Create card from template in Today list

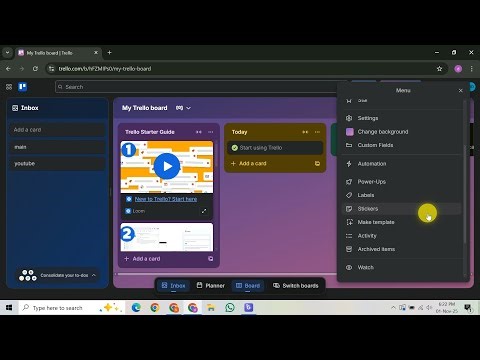coord(317,163)
